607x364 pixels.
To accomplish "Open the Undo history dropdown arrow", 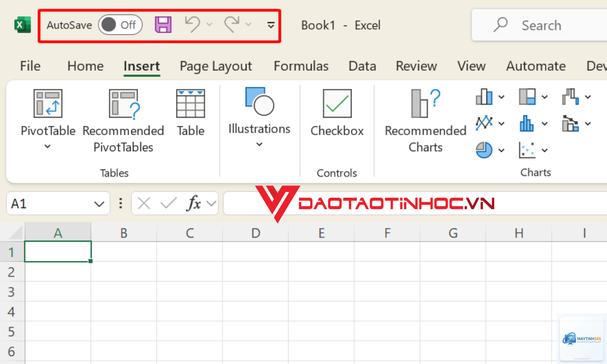I will point(209,25).
